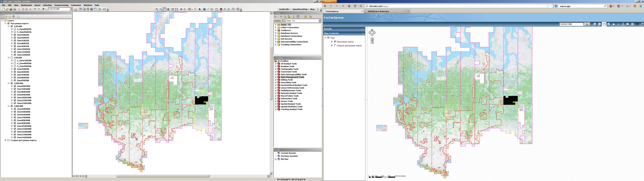Click the Add Data button
Image resolution: width=644 pixels, height=181 pixels.
tap(43, 9)
